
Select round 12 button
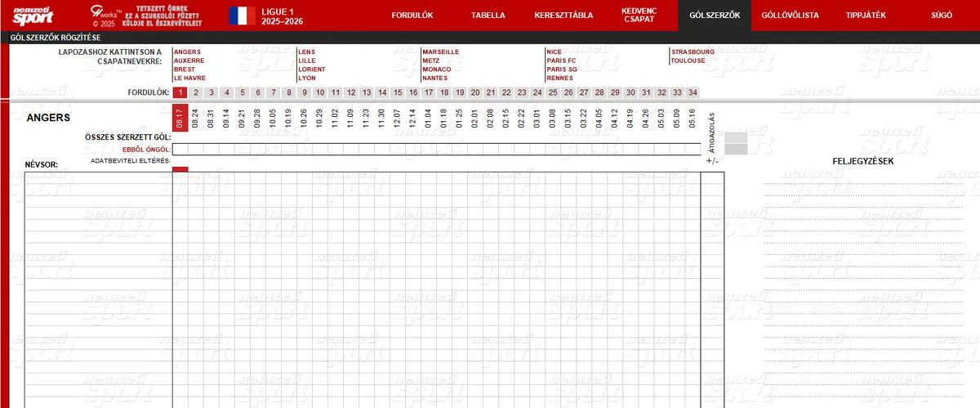350,92
